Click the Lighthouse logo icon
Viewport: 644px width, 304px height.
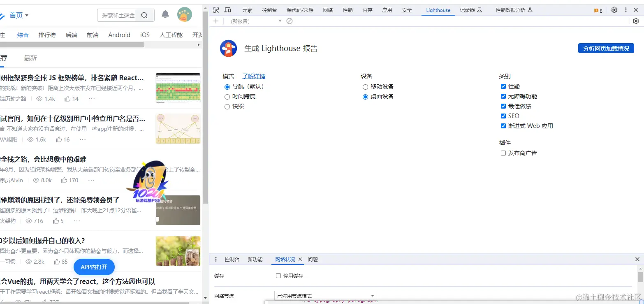tap(228, 48)
